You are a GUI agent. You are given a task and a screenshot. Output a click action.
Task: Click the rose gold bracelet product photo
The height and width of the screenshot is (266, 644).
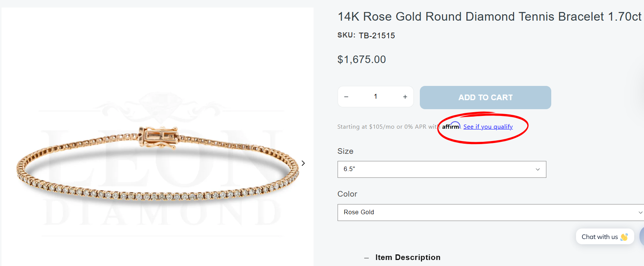[158, 165]
